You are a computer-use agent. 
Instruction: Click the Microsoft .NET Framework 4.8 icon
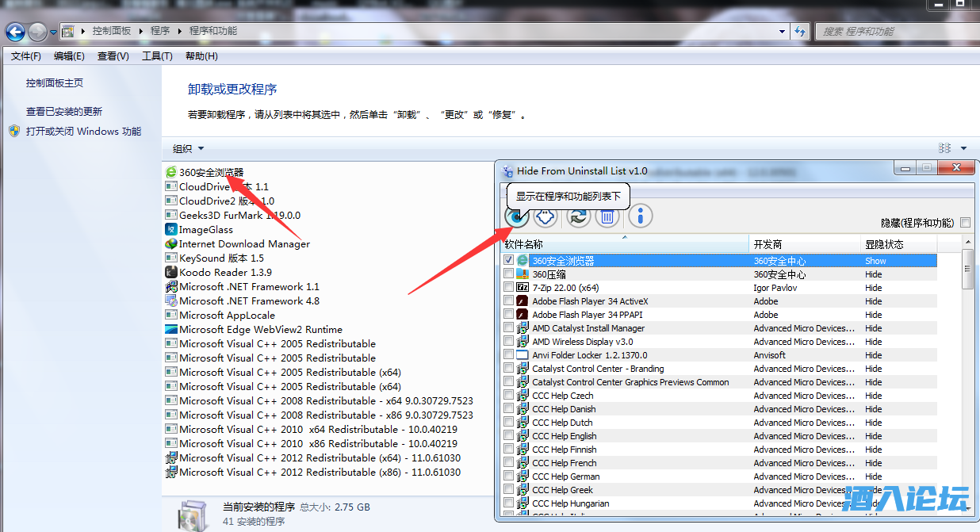[x=170, y=300]
